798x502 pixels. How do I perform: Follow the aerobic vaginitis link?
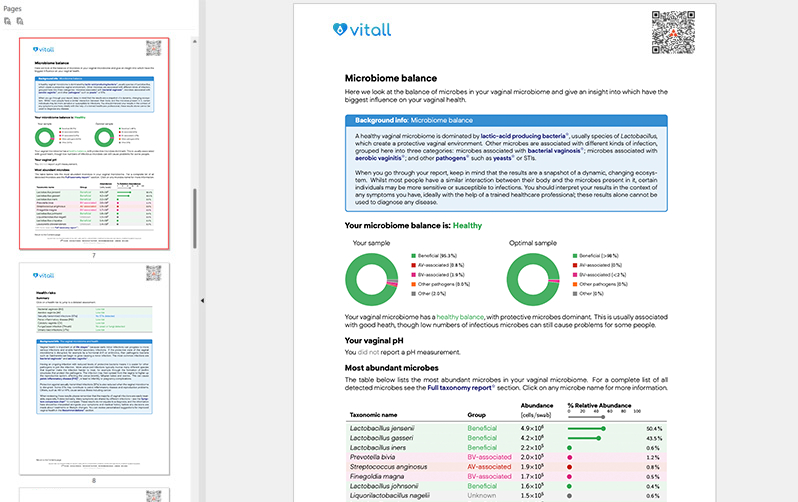378,158
